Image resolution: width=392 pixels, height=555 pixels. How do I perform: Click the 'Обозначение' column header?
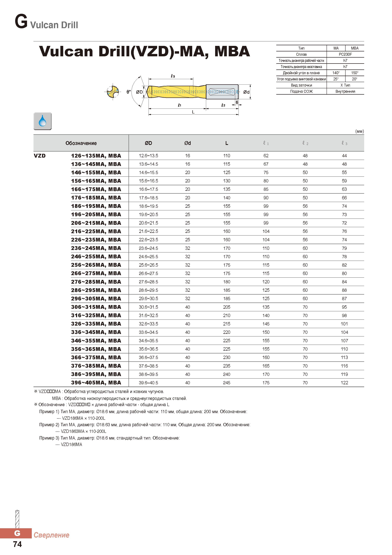coord(81,143)
